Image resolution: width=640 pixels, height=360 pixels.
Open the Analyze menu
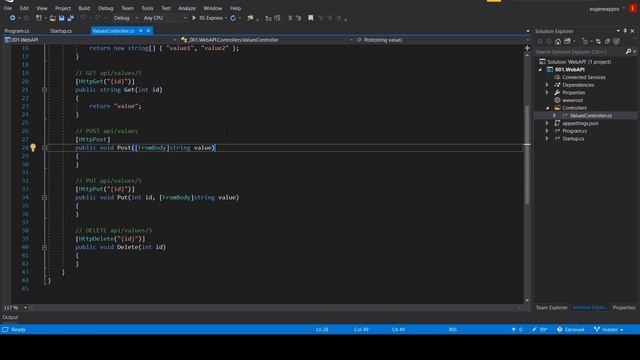pyautogui.click(x=187, y=8)
